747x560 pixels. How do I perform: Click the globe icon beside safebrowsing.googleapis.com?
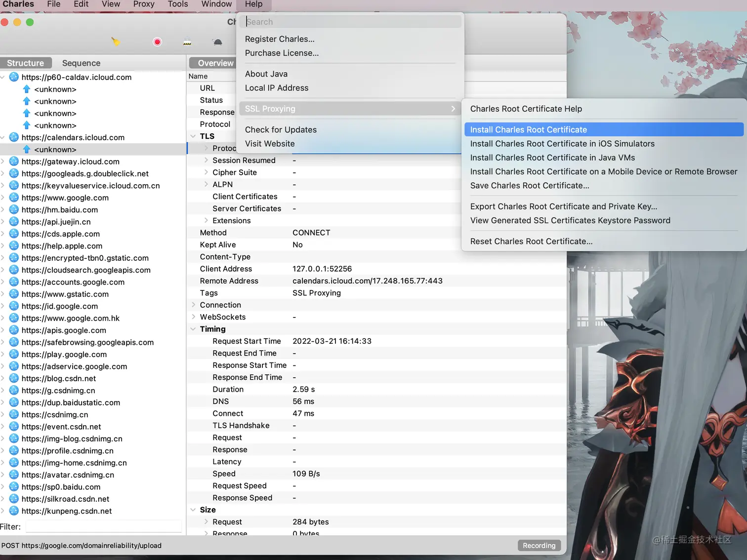[14, 342]
